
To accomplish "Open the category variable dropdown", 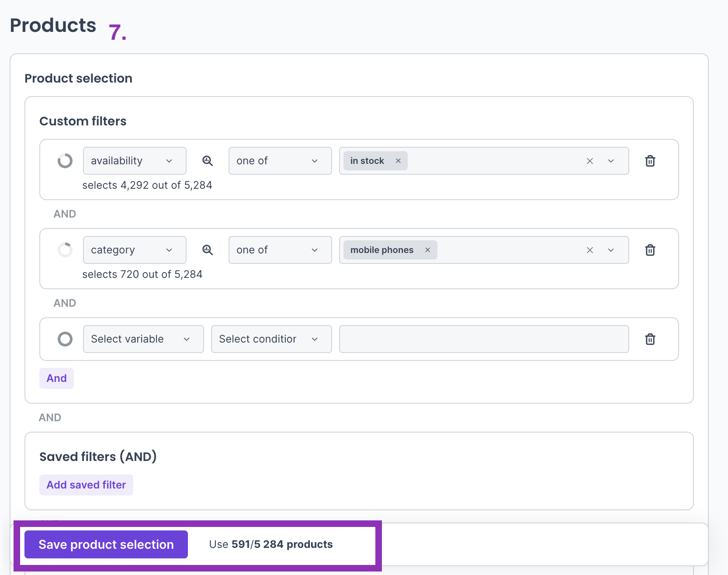I will click(x=134, y=250).
